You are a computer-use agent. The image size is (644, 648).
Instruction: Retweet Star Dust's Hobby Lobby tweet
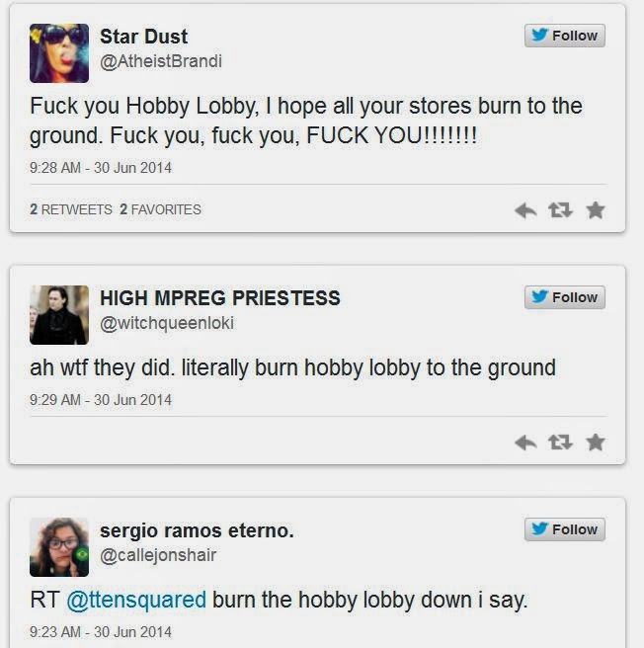click(560, 210)
